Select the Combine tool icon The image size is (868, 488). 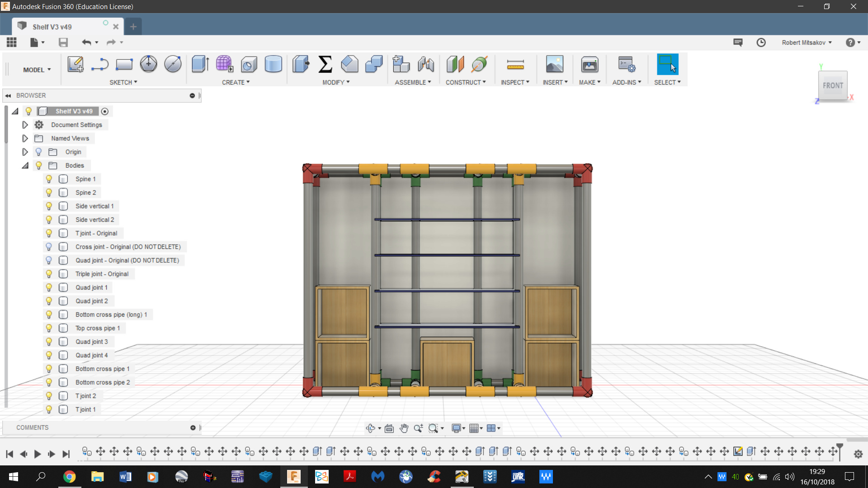[374, 64]
